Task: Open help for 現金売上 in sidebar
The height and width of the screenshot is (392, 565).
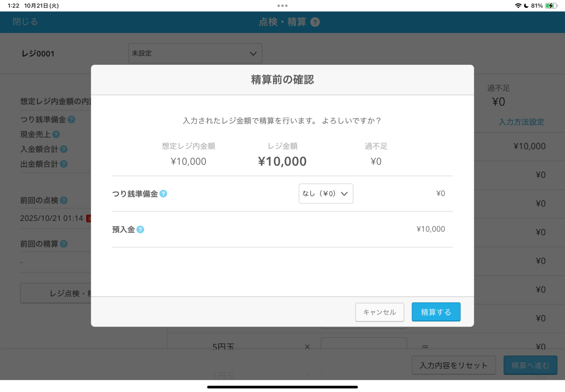Action: point(56,134)
